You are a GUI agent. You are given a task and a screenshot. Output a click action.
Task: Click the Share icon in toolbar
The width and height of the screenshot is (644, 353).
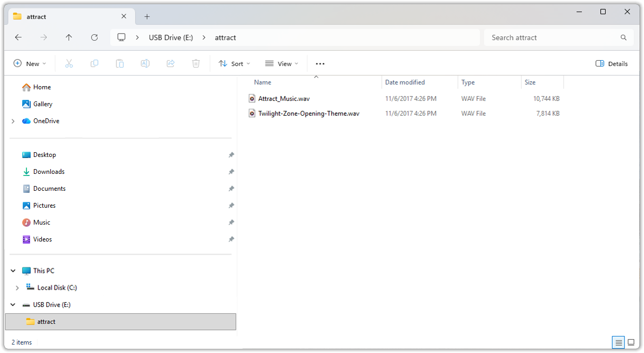170,63
